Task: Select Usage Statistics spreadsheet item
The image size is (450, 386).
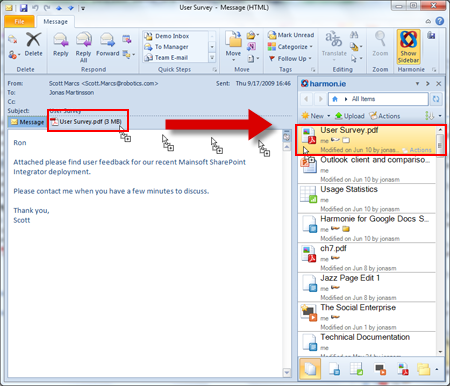Action: point(367,199)
